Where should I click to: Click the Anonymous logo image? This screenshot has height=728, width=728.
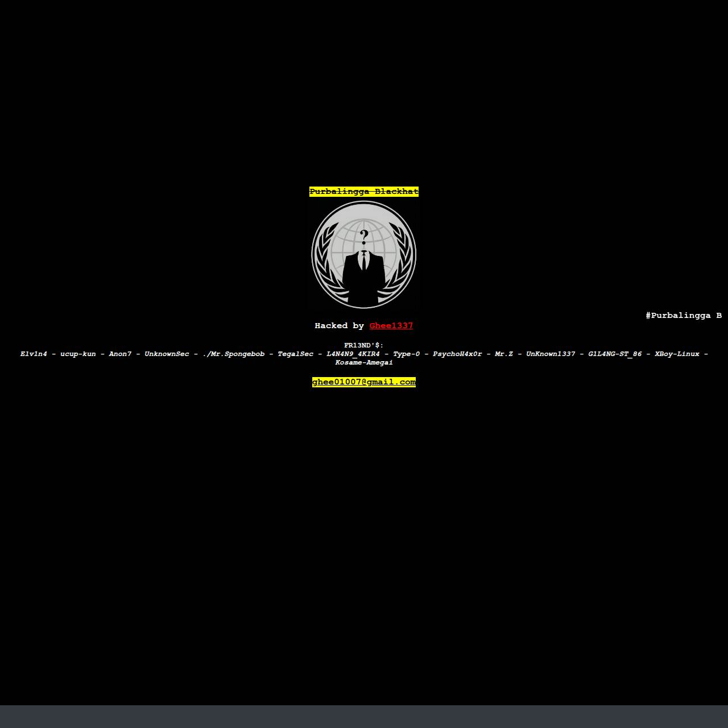pyautogui.click(x=364, y=254)
